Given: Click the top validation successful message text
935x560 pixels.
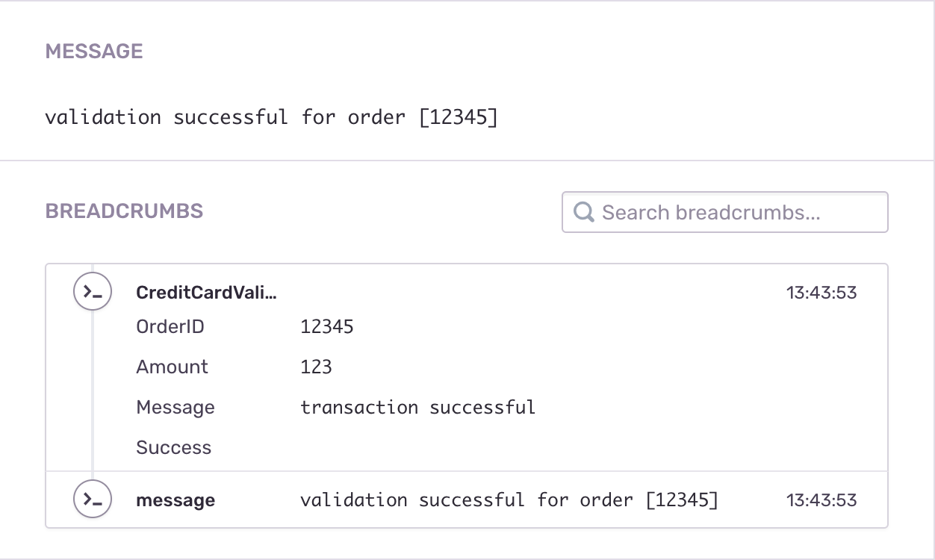Looking at the screenshot, I should pos(271,117).
